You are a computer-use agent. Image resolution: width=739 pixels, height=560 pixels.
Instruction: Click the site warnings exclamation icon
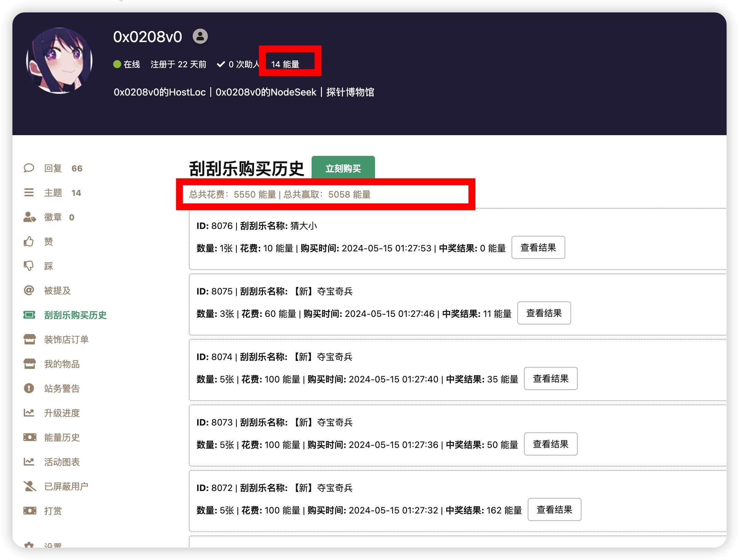point(29,388)
